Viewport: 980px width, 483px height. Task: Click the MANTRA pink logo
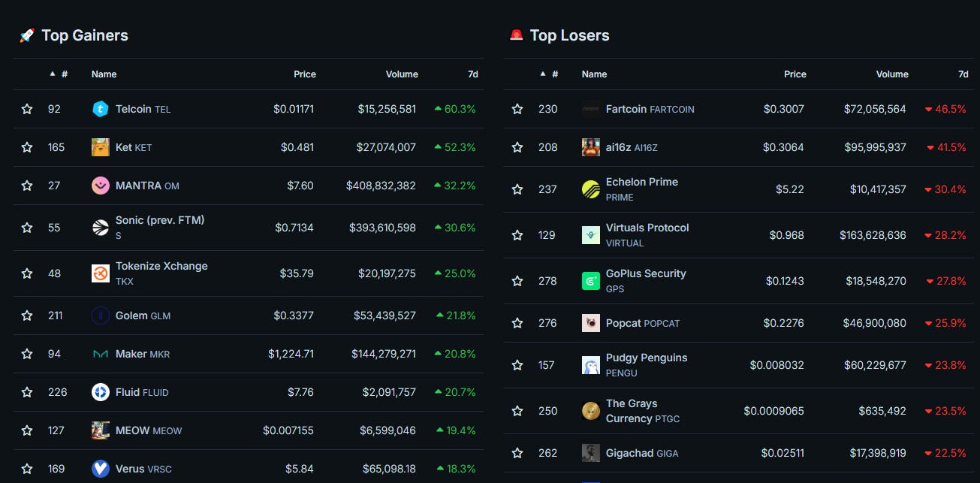coord(101,186)
